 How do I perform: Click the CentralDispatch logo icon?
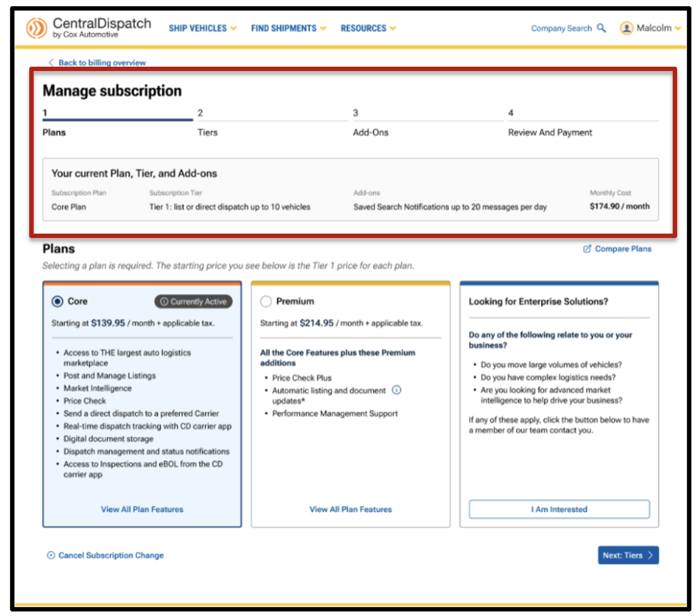click(x=36, y=28)
